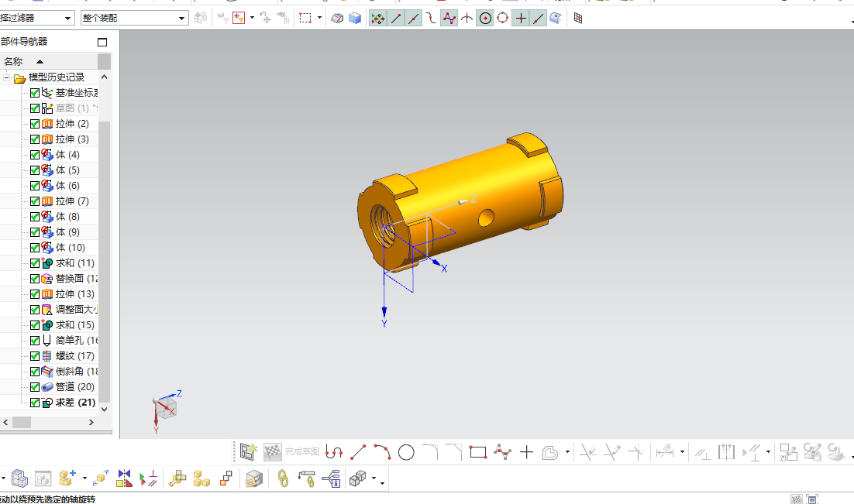The height and width of the screenshot is (504, 854).
Task: Toggle Enable Snap Point button
Action: point(377,19)
